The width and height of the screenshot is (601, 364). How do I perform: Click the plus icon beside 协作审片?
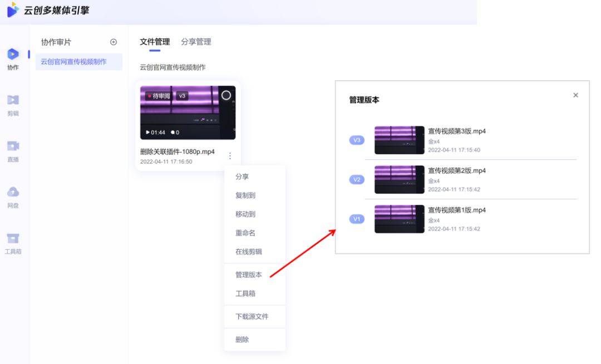114,42
